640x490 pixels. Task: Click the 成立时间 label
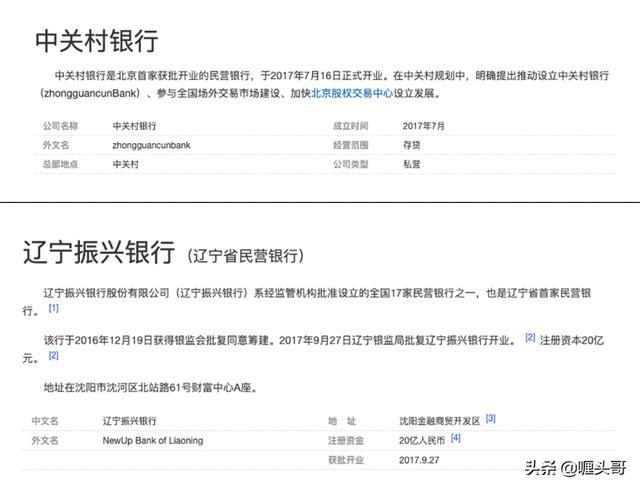(x=351, y=126)
